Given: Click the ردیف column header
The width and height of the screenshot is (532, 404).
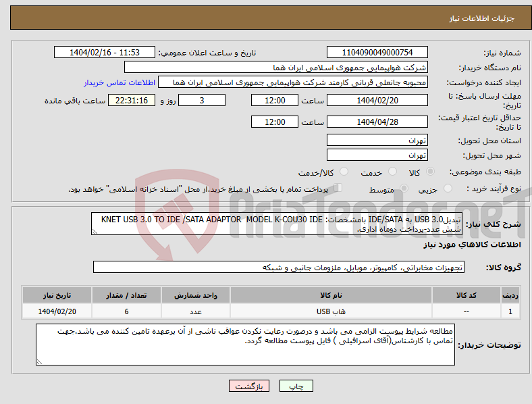Looking at the screenshot, I should (510, 295).
